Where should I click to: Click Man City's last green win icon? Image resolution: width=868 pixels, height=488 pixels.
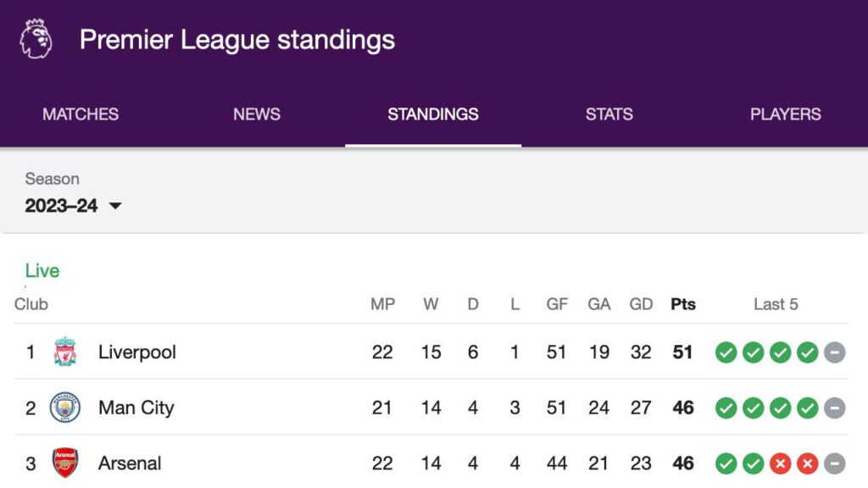tap(807, 408)
